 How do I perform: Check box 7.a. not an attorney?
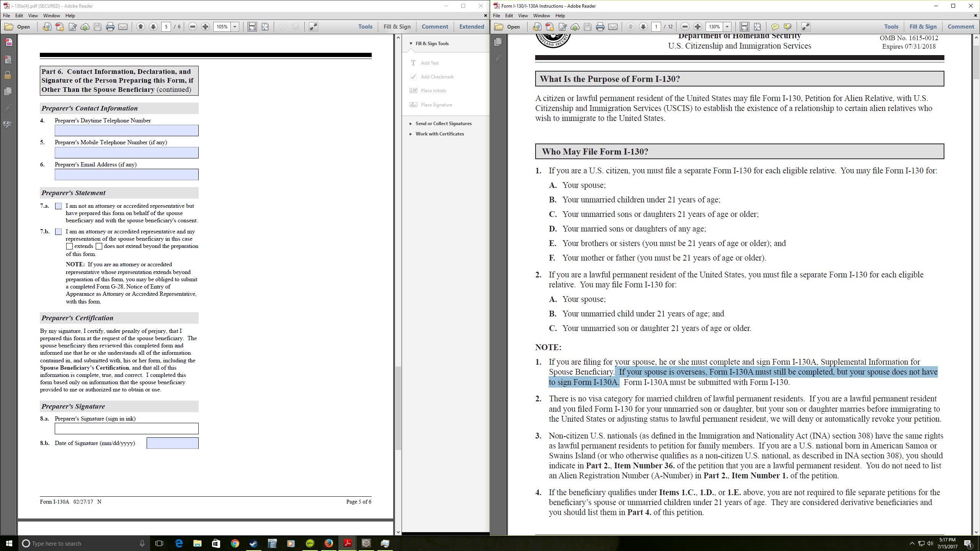pos(58,206)
